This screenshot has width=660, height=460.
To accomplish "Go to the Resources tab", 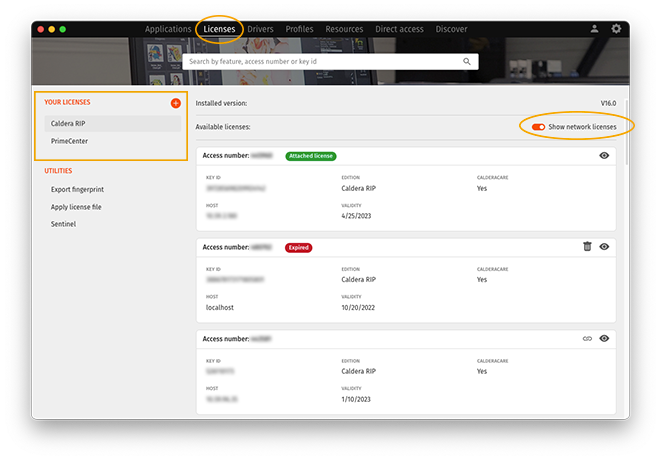I will point(344,29).
